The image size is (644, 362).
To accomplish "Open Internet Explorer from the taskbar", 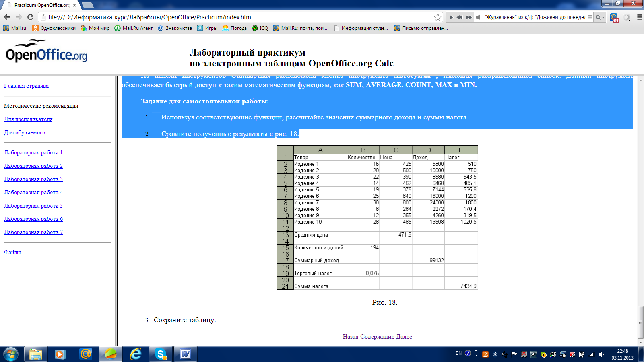I will pos(136,354).
